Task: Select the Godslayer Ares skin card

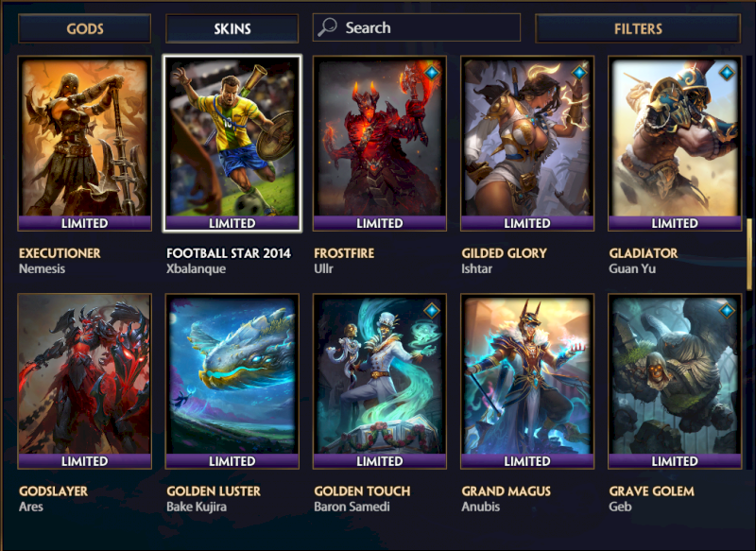Action: pyautogui.click(x=85, y=381)
